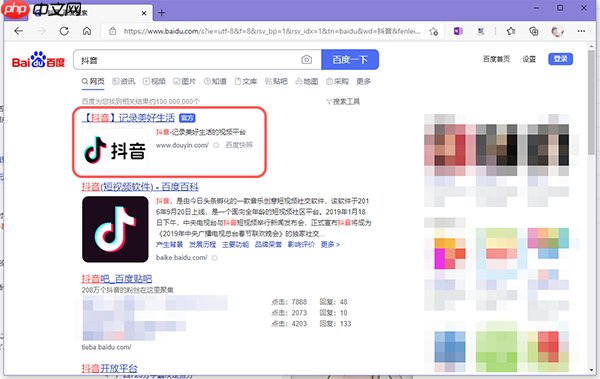Switch to the 贴吧 tab

pyautogui.click(x=276, y=82)
